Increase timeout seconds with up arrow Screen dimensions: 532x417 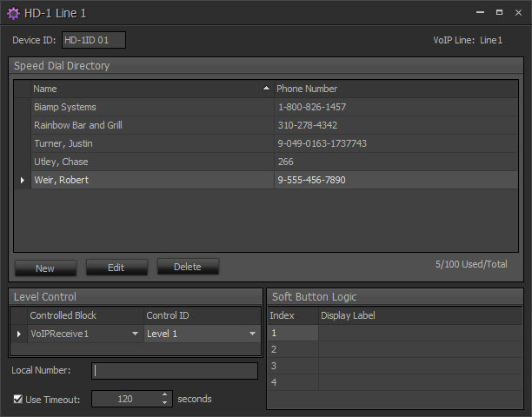[165, 395]
